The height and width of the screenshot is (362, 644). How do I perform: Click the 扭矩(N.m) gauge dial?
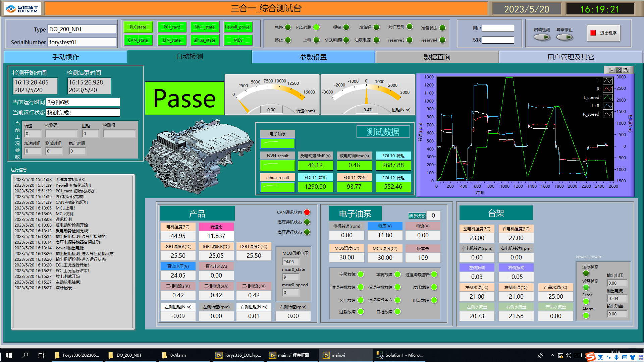tap(368, 95)
